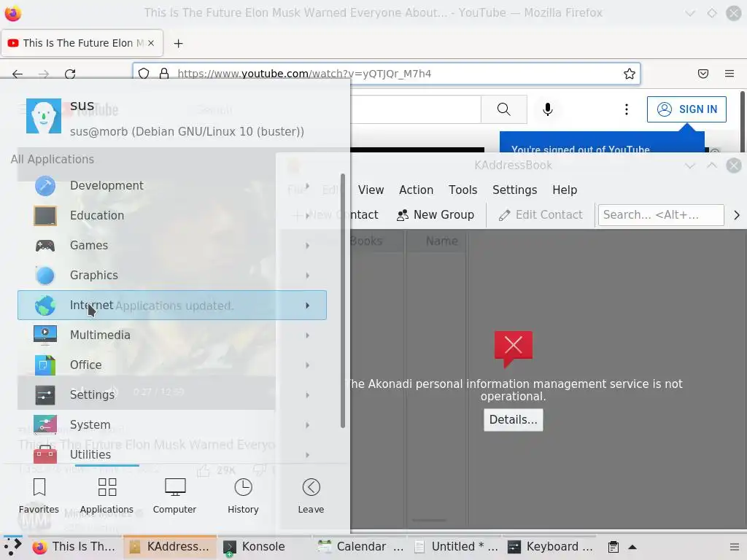Switch to Keyboard task in taskbar
The height and width of the screenshot is (560, 747).
(x=551, y=546)
